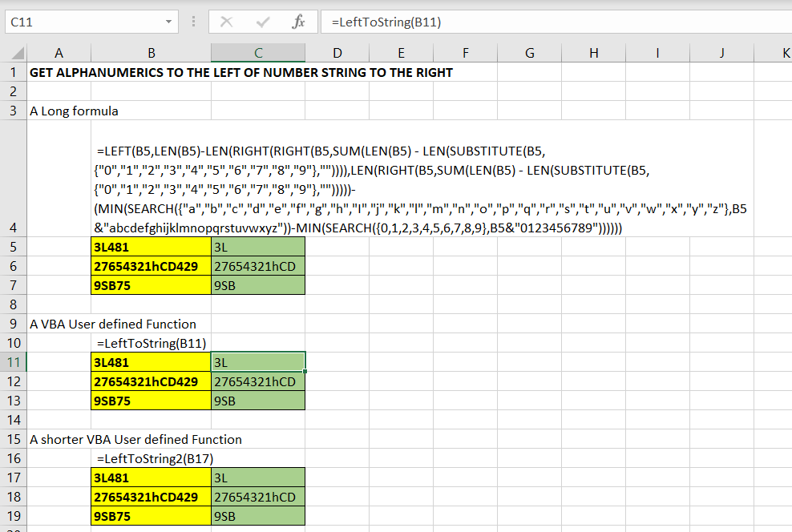Select row 4 header
This screenshot has height=532, width=792.
coord(13,228)
